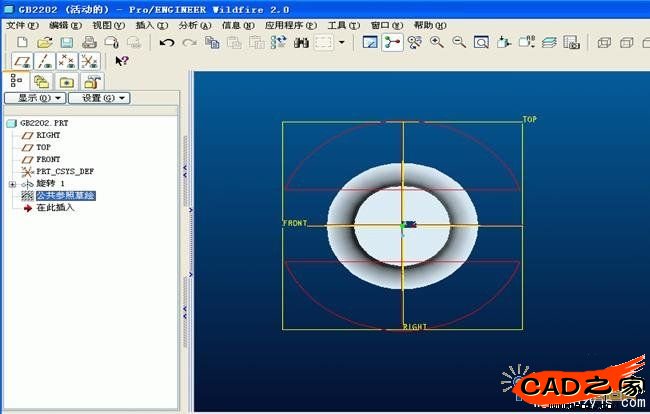Save the model using the disk icon
650x414 pixels.
pos(66,42)
